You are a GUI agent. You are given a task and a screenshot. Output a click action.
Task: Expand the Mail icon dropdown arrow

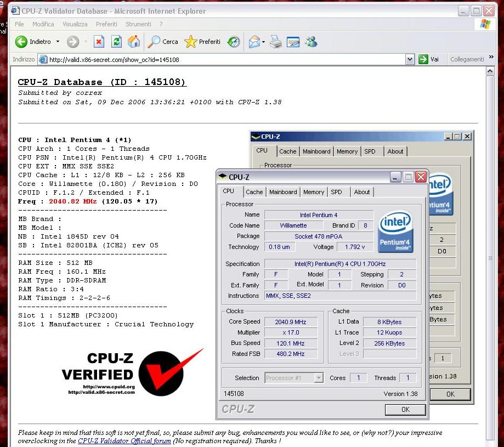(264, 42)
